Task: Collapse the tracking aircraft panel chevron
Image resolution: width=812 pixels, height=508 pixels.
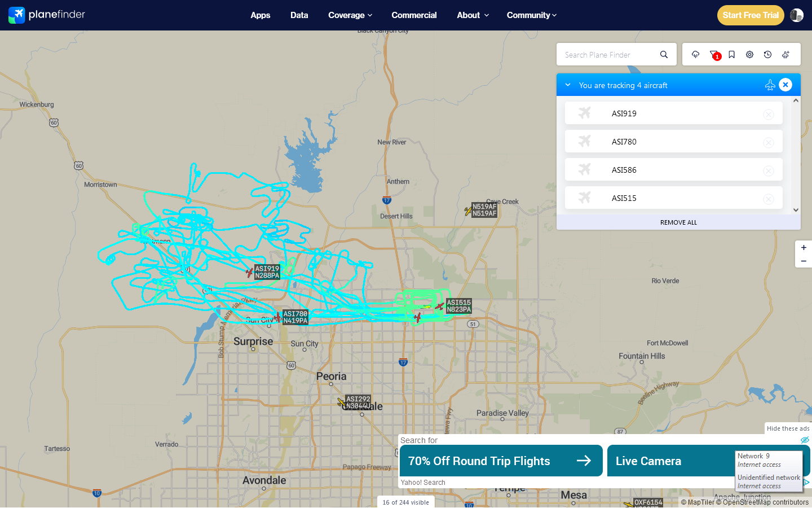Action: (x=568, y=85)
